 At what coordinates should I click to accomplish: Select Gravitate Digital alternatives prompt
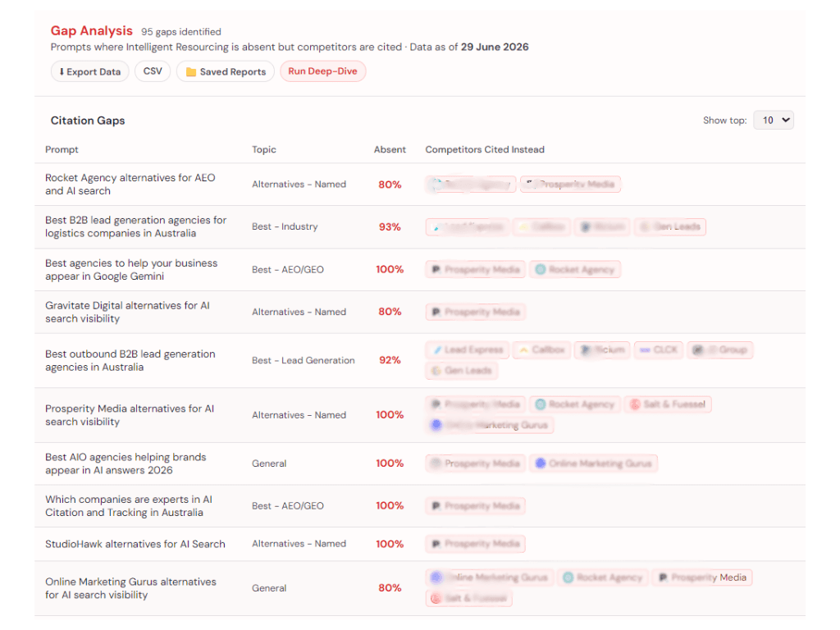pos(127,312)
